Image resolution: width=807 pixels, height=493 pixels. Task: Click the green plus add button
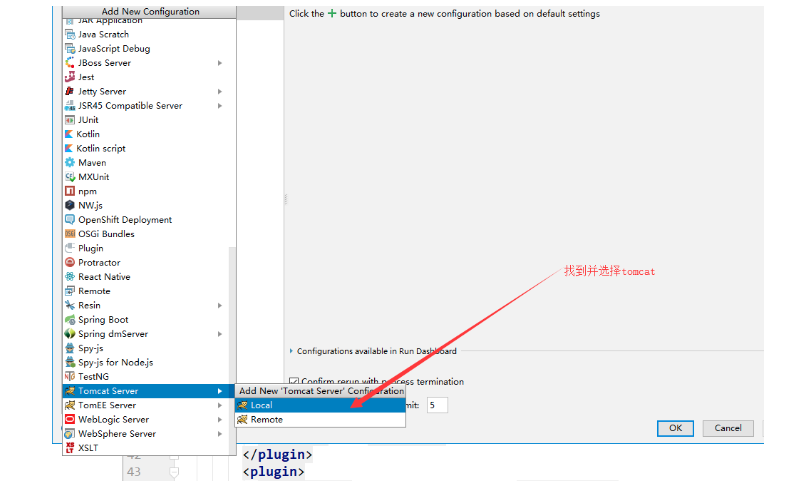[332, 13]
